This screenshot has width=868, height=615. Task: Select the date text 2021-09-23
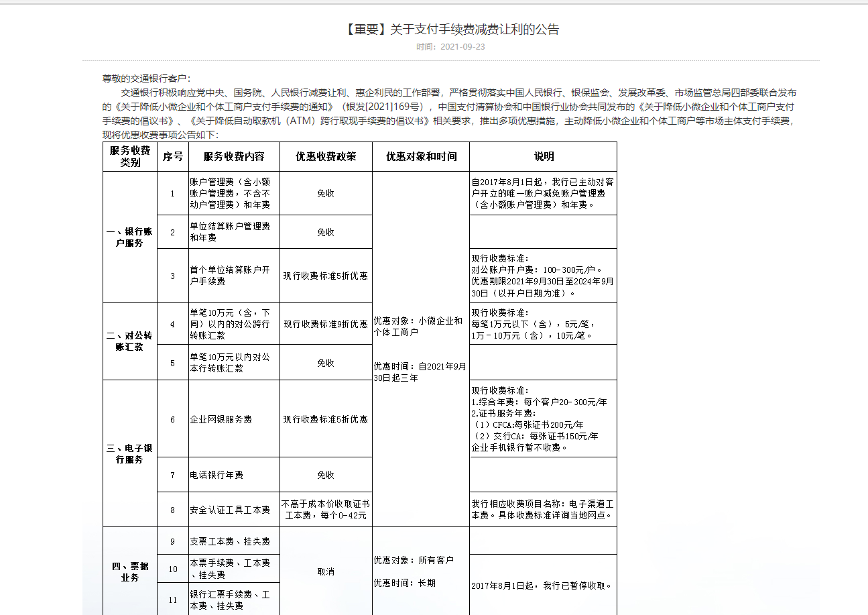(x=463, y=47)
